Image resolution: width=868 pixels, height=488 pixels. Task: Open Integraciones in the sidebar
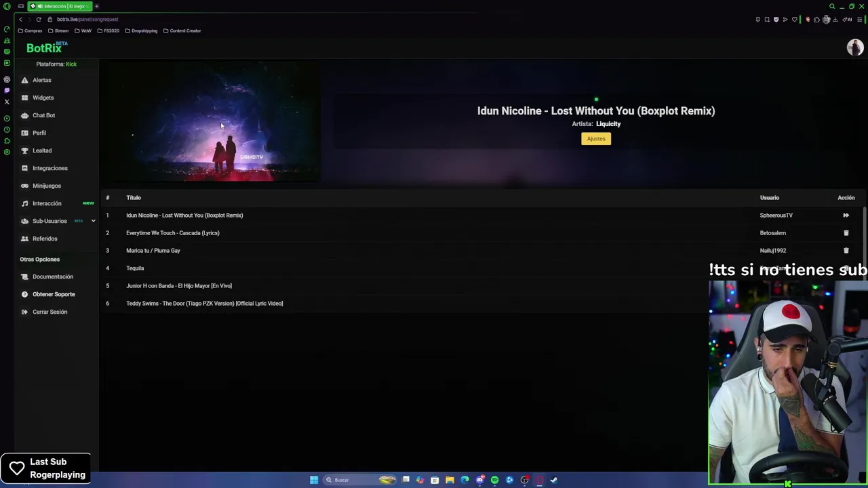coord(50,168)
